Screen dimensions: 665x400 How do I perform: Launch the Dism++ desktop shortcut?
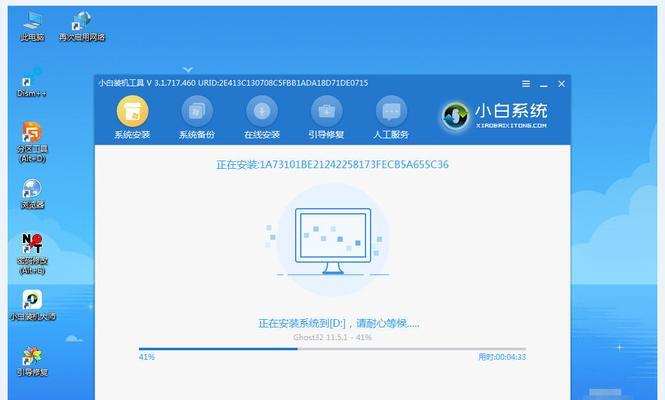point(32,83)
